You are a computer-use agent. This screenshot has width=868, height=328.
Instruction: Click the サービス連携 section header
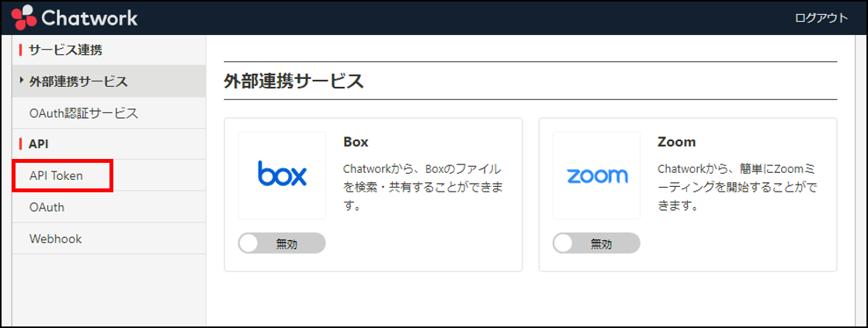[65, 50]
